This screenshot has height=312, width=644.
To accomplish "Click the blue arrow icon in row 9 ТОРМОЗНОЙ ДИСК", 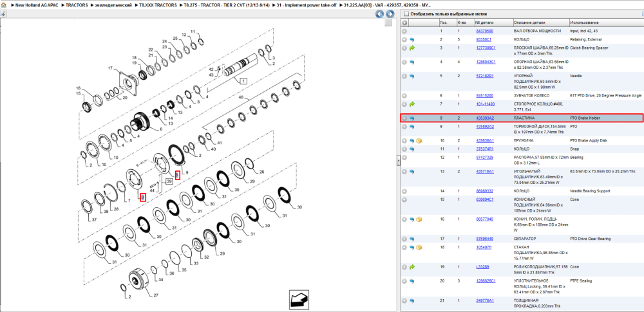I will pos(412,127).
